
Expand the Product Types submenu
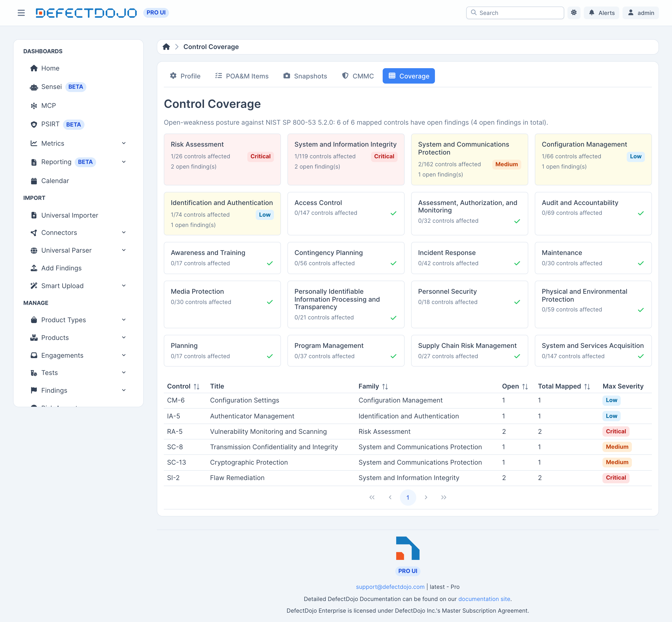pos(124,320)
